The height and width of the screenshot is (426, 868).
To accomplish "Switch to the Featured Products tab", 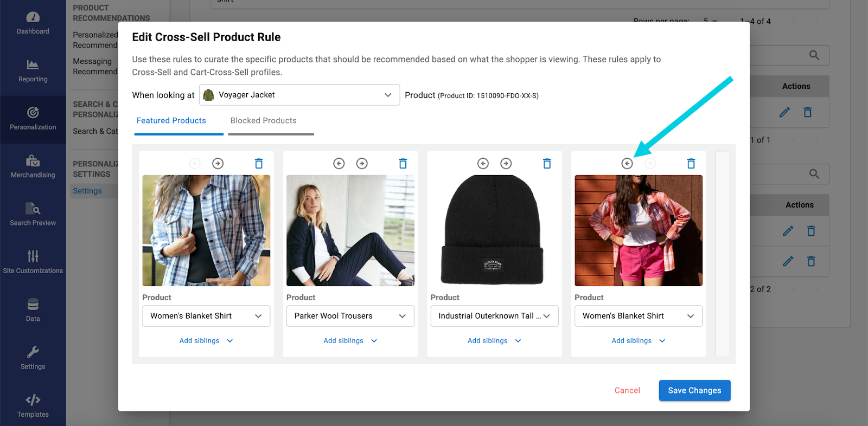I will (x=171, y=121).
